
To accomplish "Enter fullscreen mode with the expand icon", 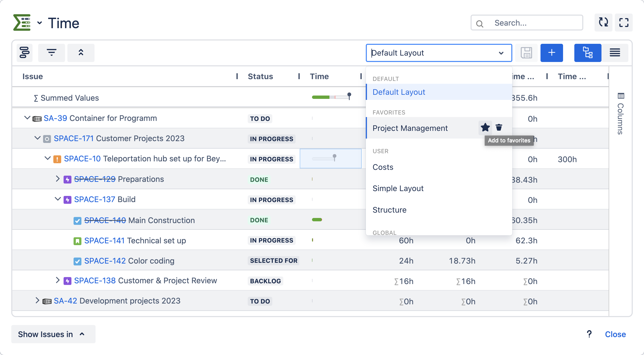I will (624, 23).
